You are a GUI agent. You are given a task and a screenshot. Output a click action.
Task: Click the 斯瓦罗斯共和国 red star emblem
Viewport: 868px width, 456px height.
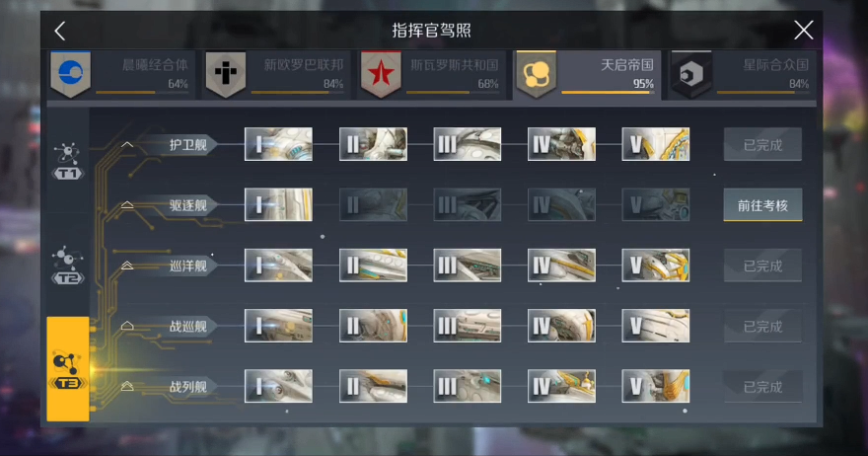point(381,74)
